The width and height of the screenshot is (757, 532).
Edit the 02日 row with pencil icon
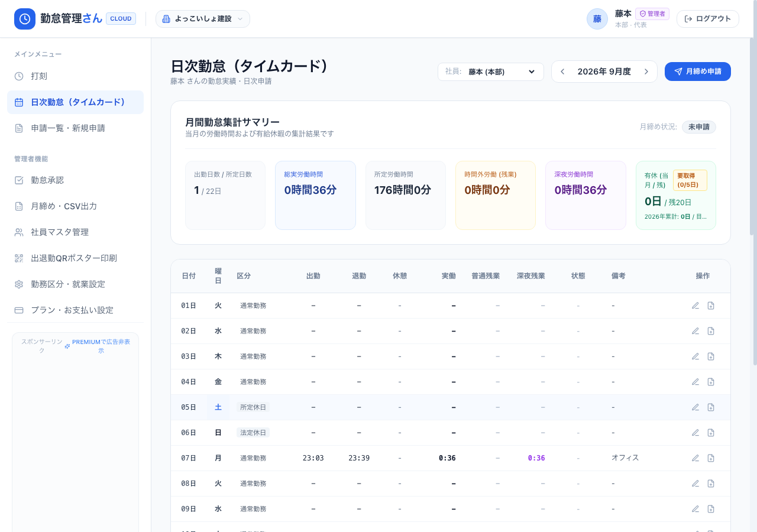click(695, 331)
